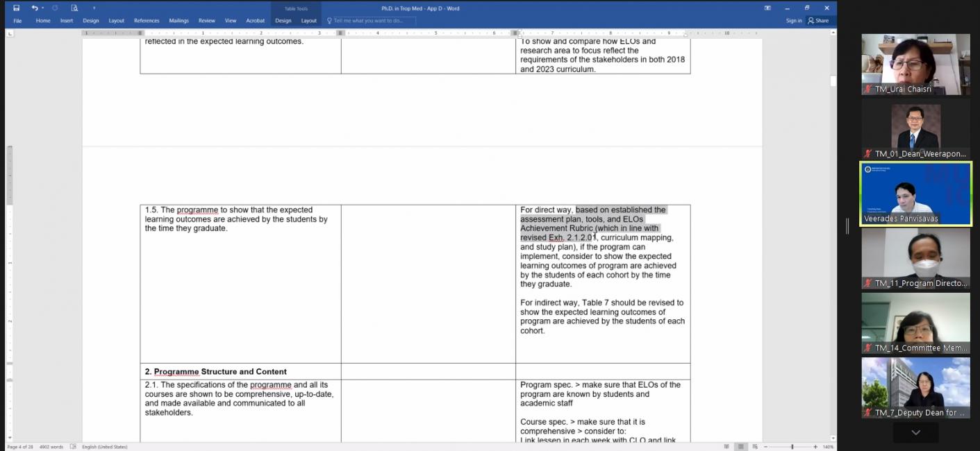Click the text 'Course spec. > make sure that it is'
Screen dimensions: 980x451
583,422
